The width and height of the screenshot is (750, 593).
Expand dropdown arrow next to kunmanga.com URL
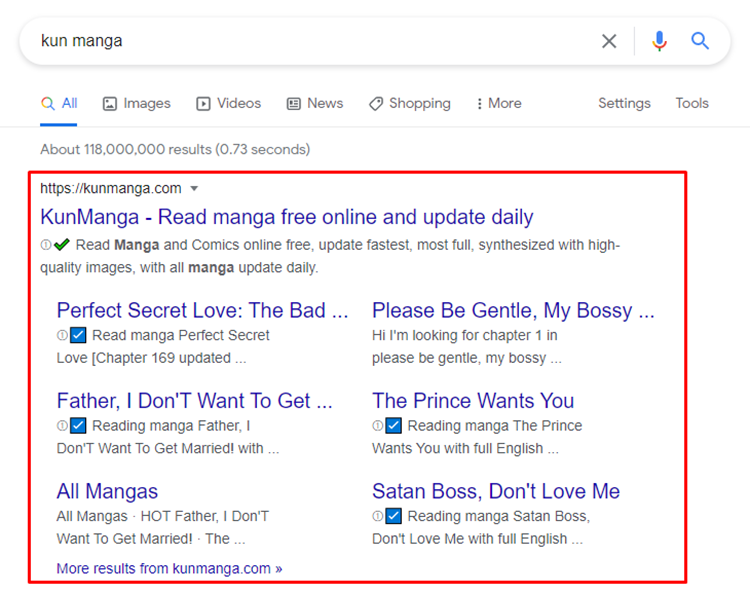pos(194,188)
